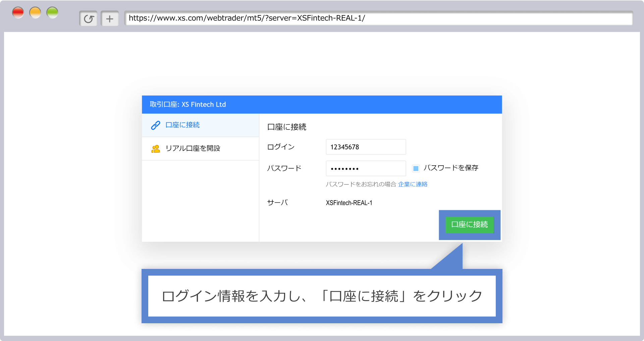Click the XSFintech-REAL-1 server name
Viewport: 644px width, 341px height.
[349, 203]
